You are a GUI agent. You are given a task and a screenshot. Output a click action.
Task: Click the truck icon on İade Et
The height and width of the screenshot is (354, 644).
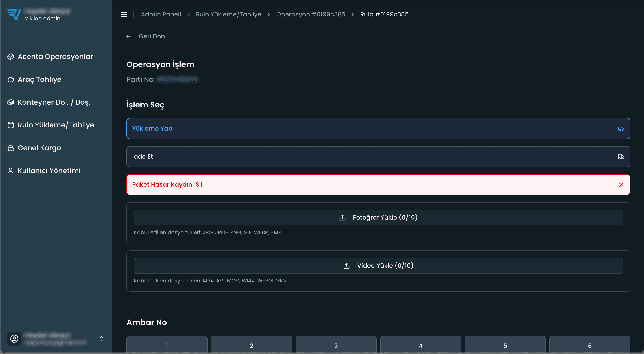click(621, 157)
